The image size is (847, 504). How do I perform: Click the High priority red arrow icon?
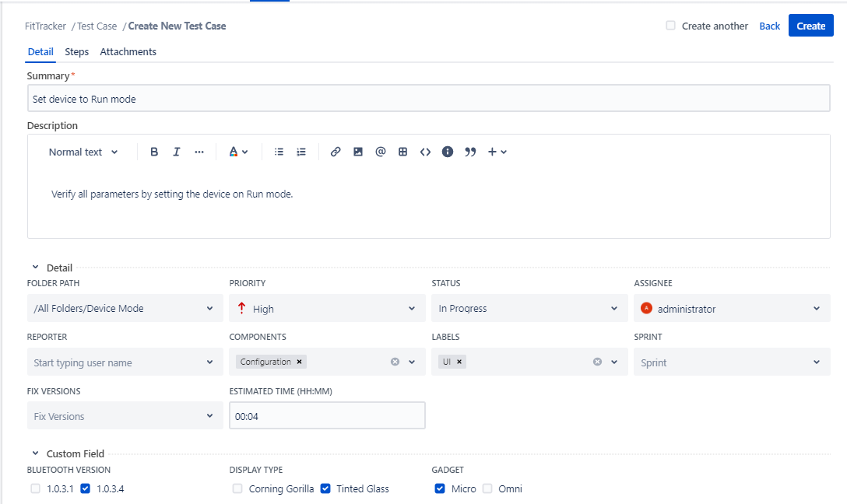pyautogui.click(x=242, y=308)
